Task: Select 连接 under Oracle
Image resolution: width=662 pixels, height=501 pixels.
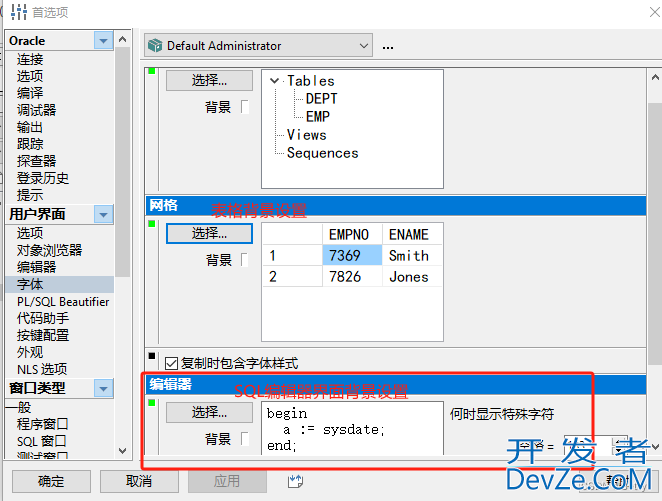Action: [x=30, y=59]
